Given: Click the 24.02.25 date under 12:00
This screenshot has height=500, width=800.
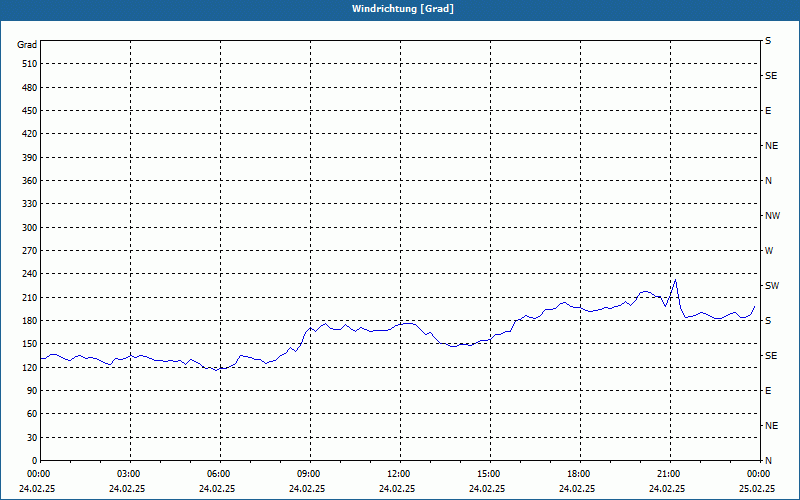Looking at the screenshot, I should 397,488.
